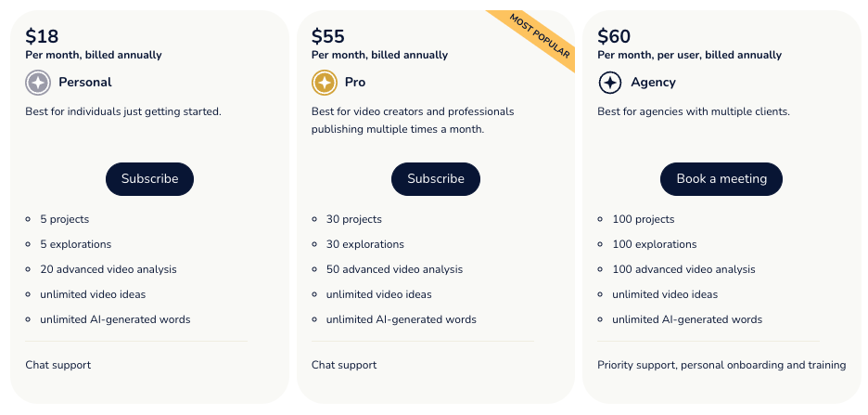Click '30 explorations' in the Pro list

point(364,244)
